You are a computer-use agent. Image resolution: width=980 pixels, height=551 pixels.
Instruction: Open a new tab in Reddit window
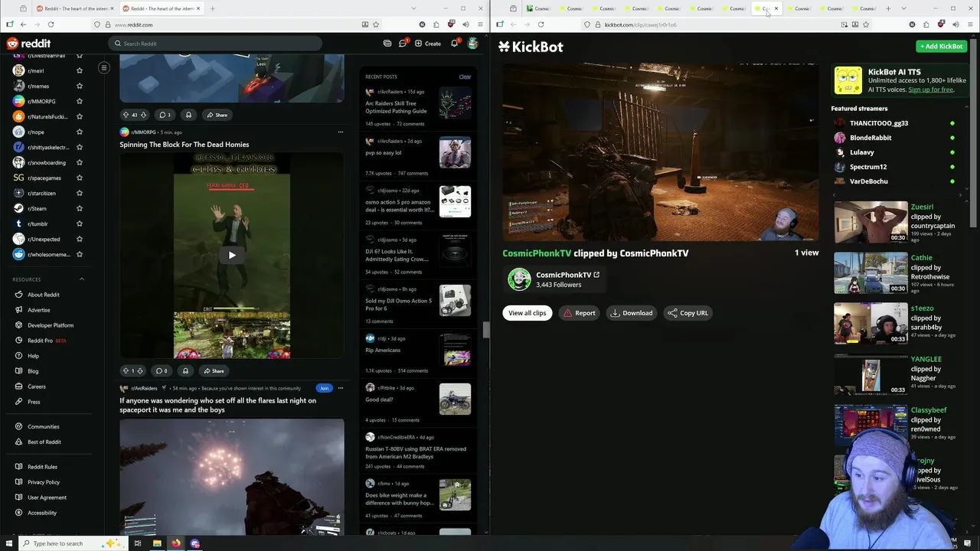(212, 8)
